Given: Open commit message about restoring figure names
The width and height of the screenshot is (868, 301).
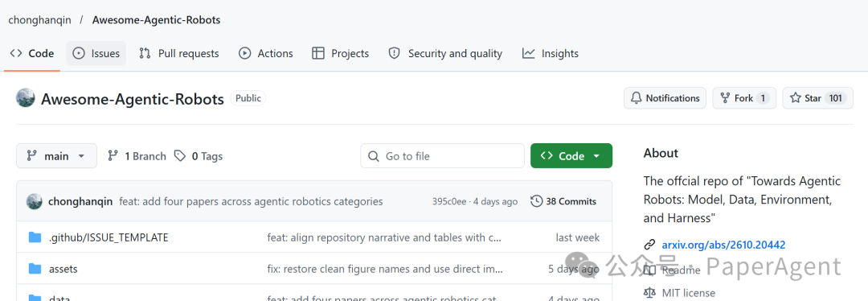Looking at the screenshot, I should [x=385, y=269].
